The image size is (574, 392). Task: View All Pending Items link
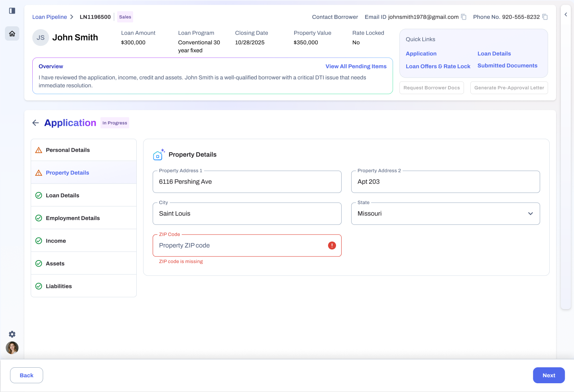(x=356, y=67)
